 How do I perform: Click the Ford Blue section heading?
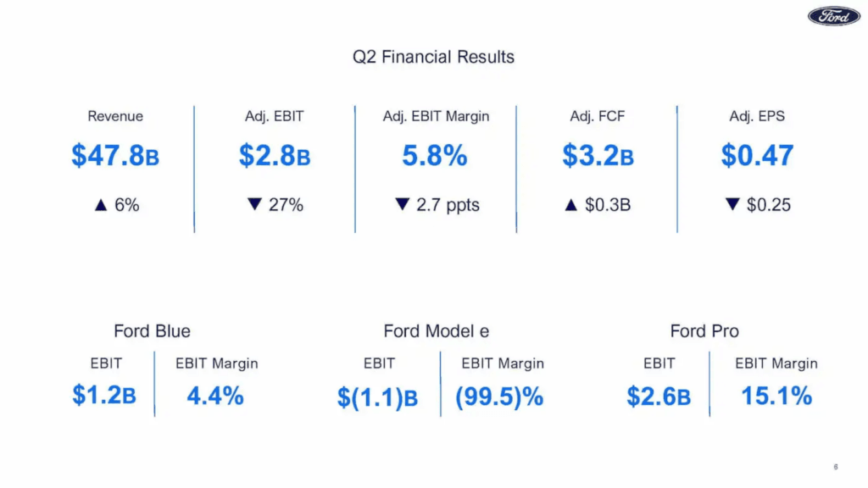tap(152, 331)
